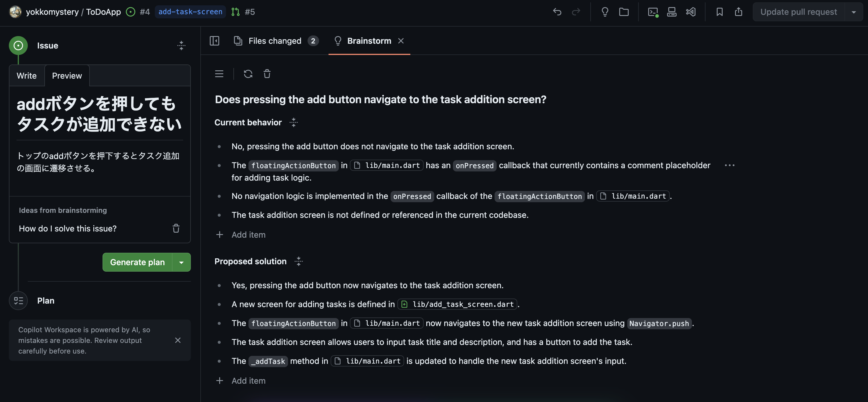Dismiss the Copilot Workspace AI notice

click(x=178, y=340)
